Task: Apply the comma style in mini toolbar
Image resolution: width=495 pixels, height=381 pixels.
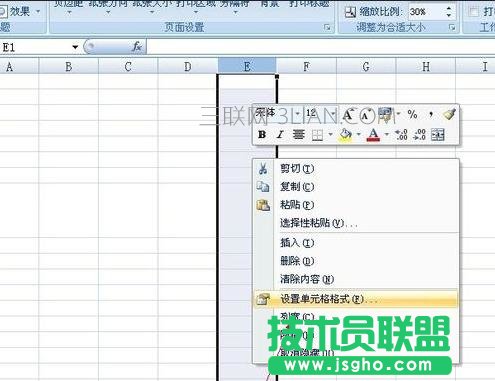Action: (x=431, y=115)
